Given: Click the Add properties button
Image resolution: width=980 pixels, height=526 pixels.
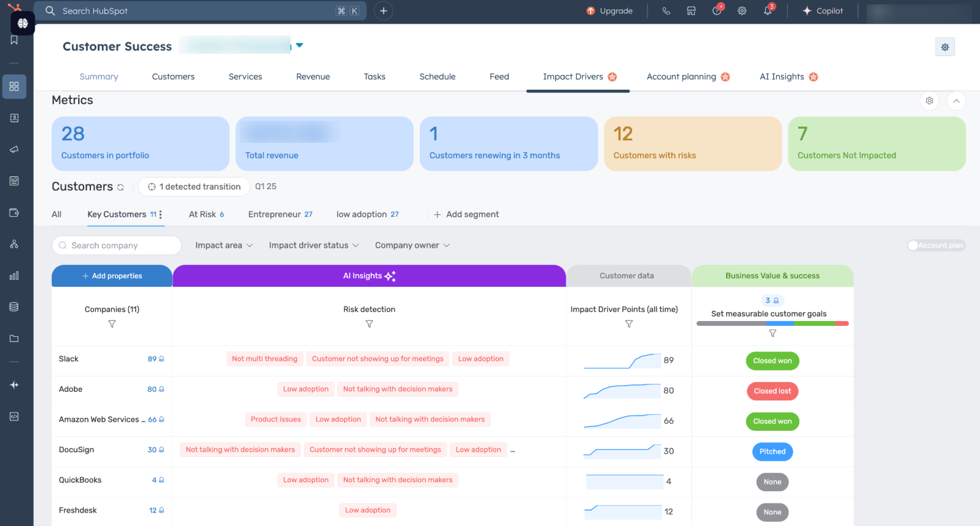Looking at the screenshot, I should click(112, 276).
